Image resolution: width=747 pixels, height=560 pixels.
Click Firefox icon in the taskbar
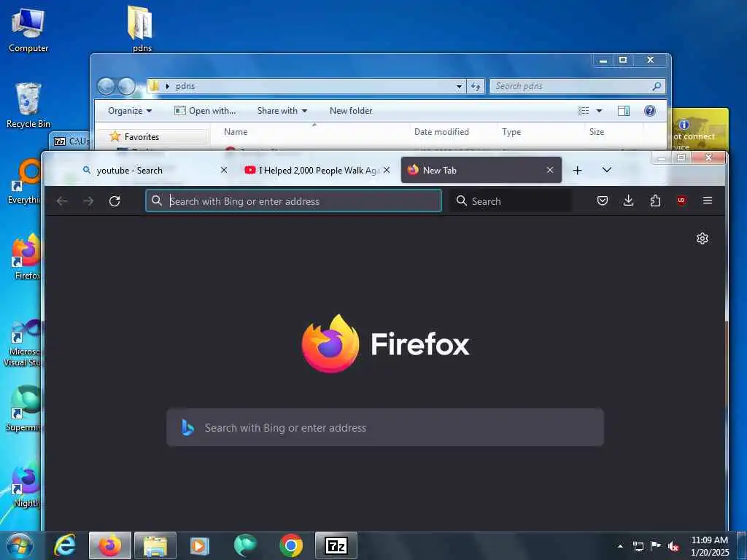click(x=110, y=545)
